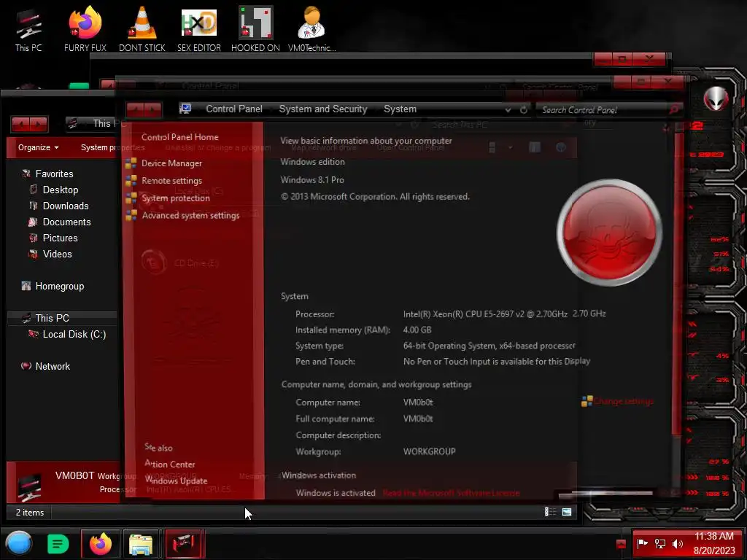747x560 pixels.
Task: Launch FURRY FUX Firefox desktop shortcut
Action: pyautogui.click(x=85, y=30)
